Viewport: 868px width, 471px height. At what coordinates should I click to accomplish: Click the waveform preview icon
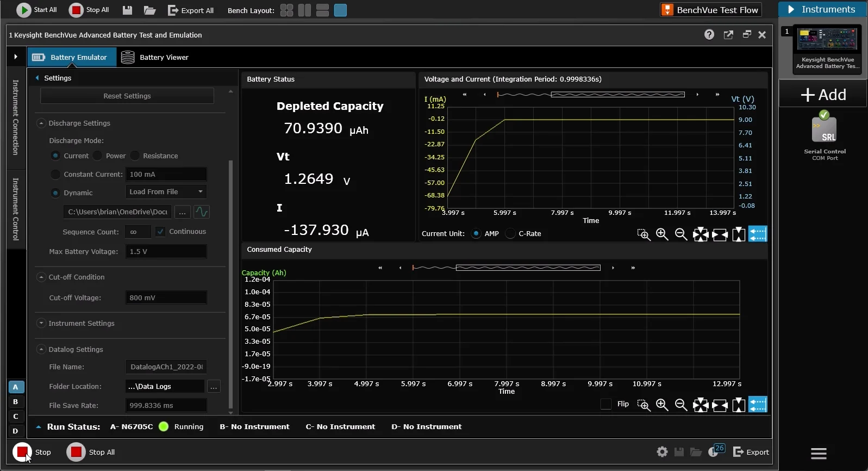click(x=202, y=212)
